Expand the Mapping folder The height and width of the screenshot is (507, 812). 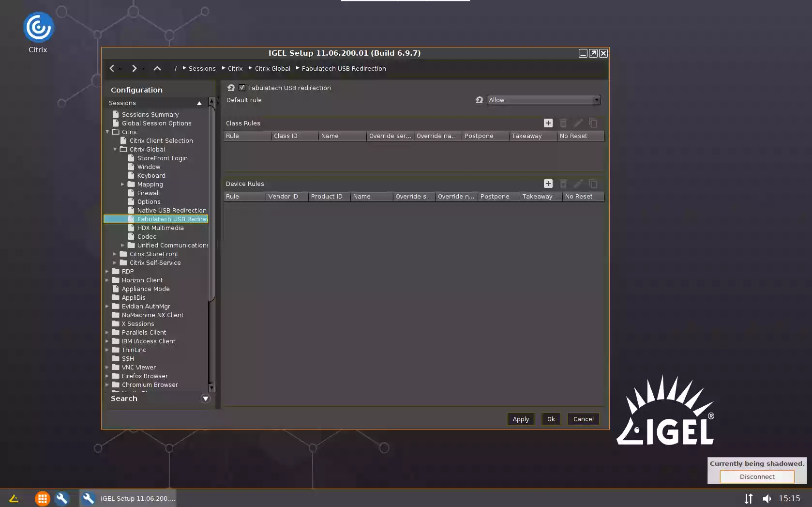[x=122, y=184]
